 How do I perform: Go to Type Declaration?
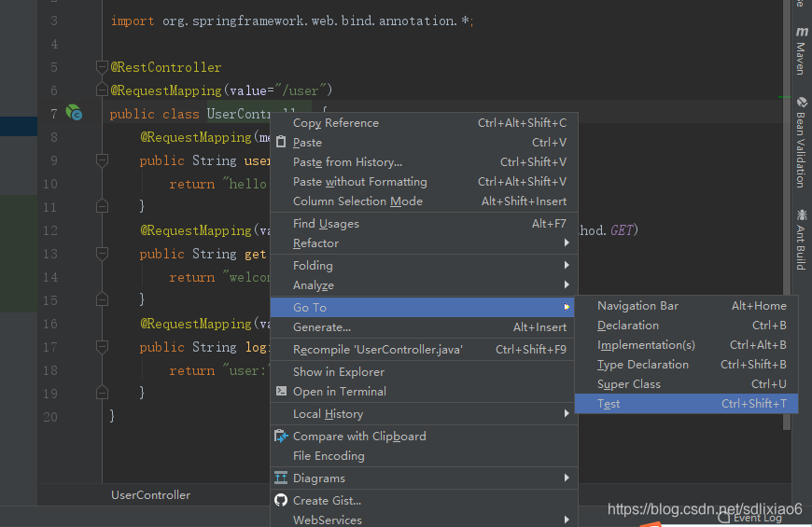[686, 365]
